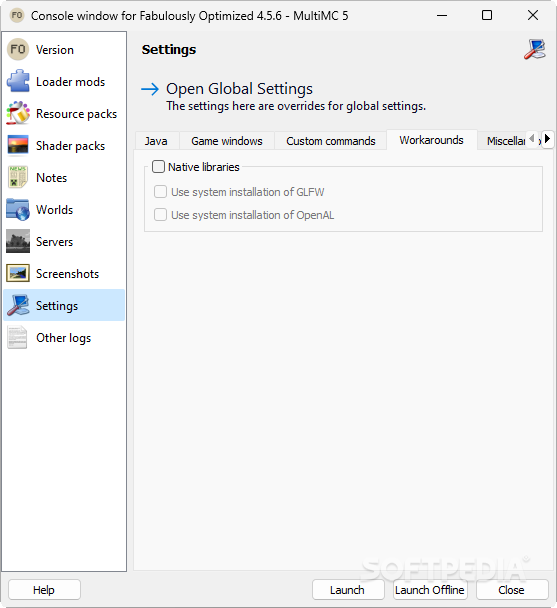Click the Servers grayscale icon
This screenshot has width=557, height=608.
[18, 241]
